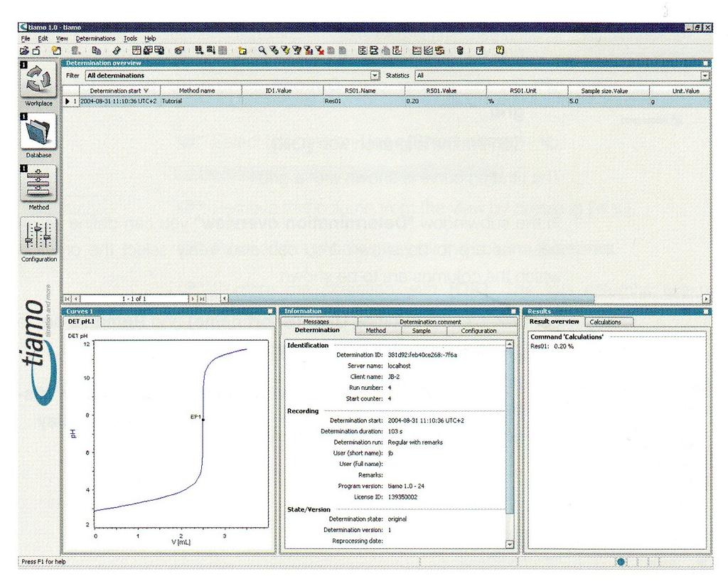Image resolution: width=728 pixels, height=584 pixels.
Task: Open the Database section in the sidebar
Action: (38, 131)
